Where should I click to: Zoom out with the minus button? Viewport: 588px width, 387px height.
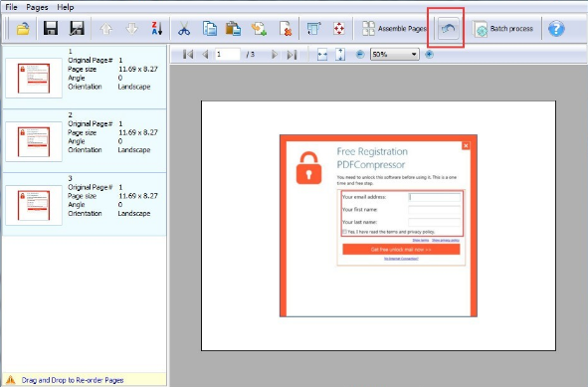coord(360,55)
